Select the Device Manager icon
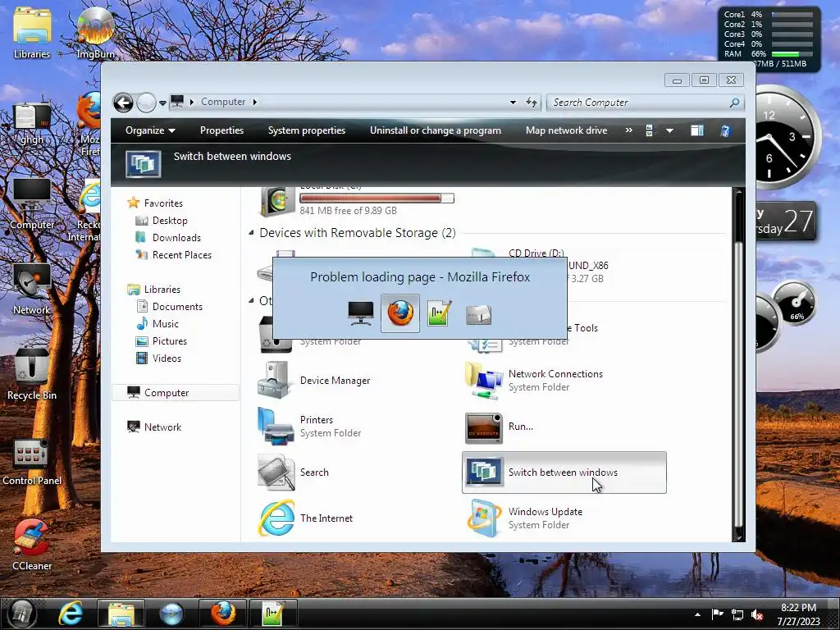 [276, 381]
